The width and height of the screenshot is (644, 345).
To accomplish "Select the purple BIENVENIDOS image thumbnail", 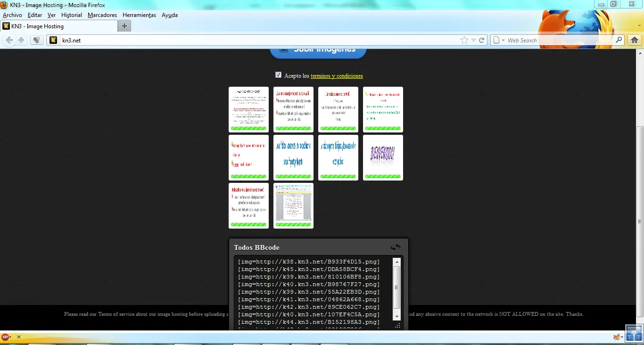I will [x=383, y=157].
